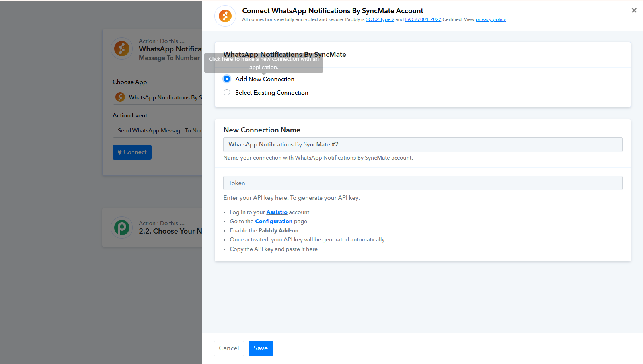
Task: Click the New Connection Name field
Action: (x=423, y=144)
